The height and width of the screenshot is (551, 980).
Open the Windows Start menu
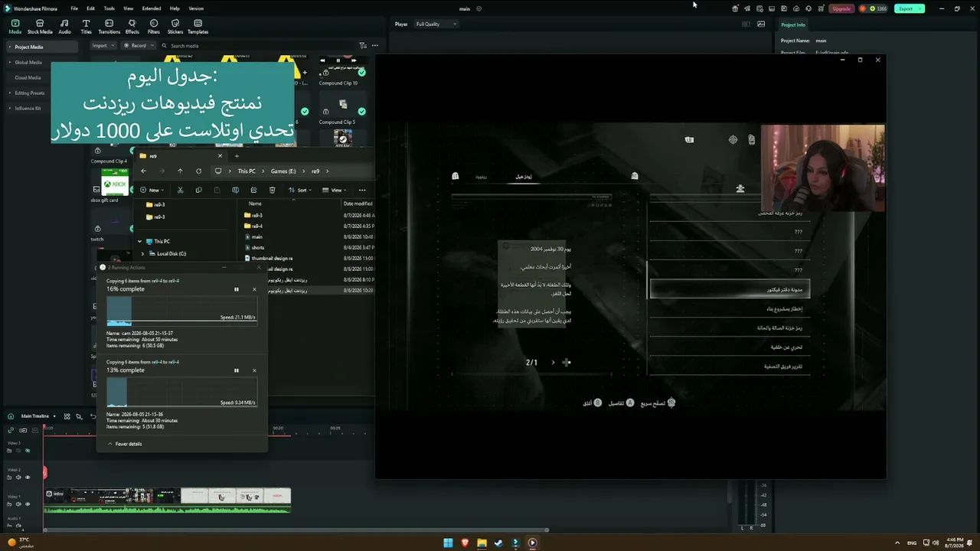(448, 543)
